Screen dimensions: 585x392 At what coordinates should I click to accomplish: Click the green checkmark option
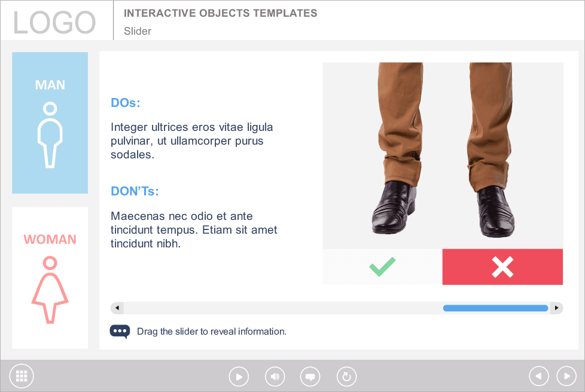[x=382, y=267]
